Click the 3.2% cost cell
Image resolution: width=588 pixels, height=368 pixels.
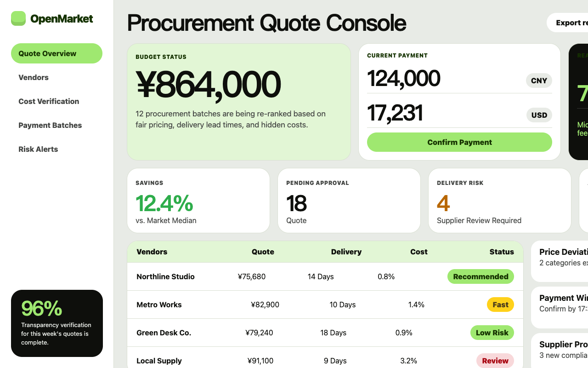(408, 361)
